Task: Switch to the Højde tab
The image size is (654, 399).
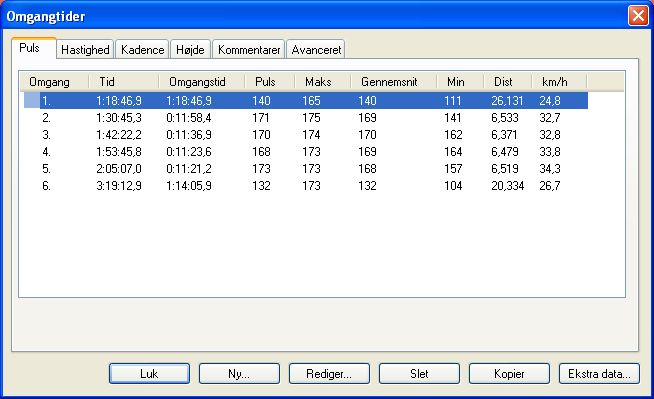Action: 190,50
